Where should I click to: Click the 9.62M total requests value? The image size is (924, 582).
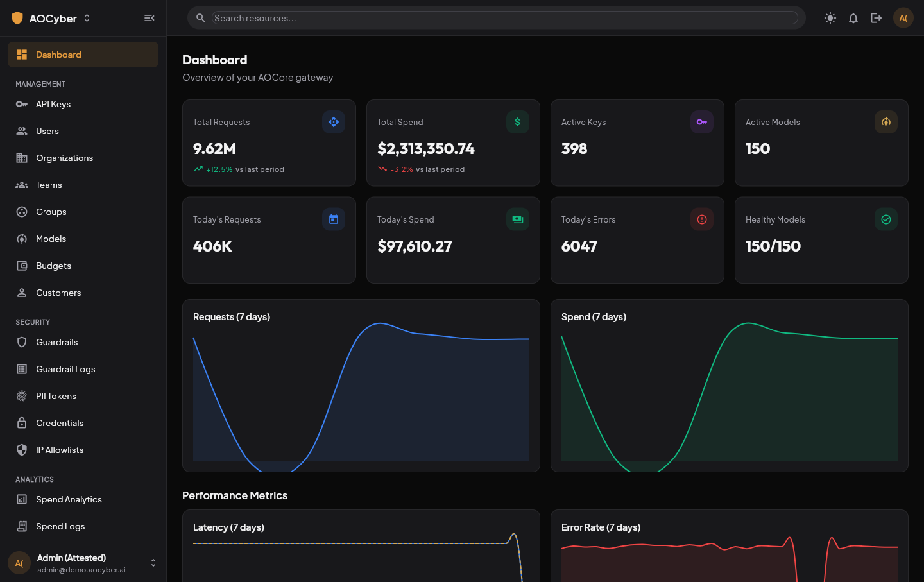click(x=214, y=149)
